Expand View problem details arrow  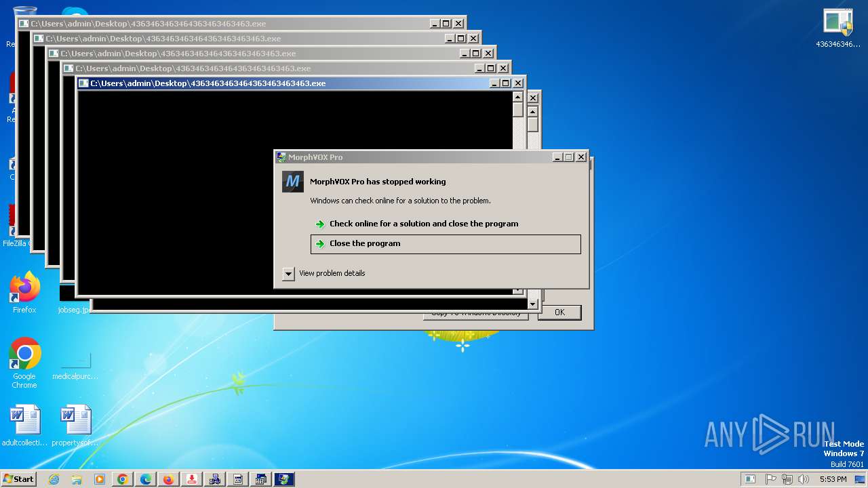[x=288, y=273]
